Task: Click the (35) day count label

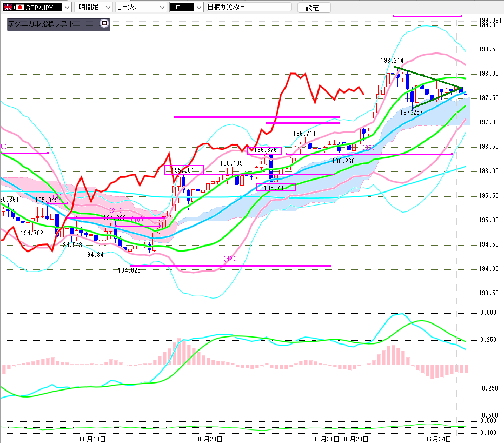Action: (368, 148)
